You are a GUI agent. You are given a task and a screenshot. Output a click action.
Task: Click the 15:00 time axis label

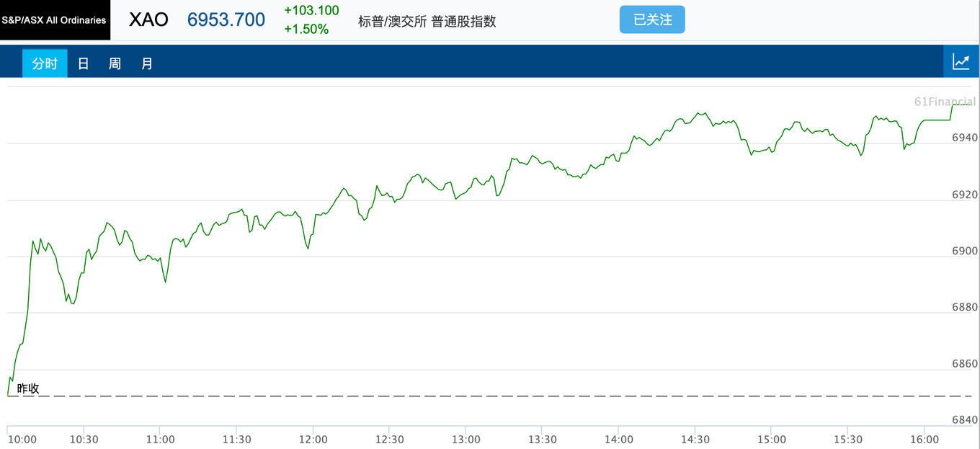point(772,440)
